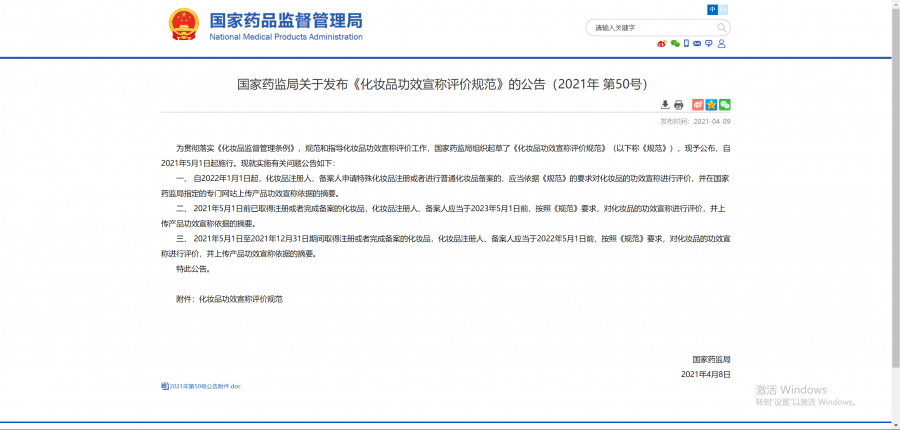
Task: Print the page with printer icon
Action: point(678,105)
